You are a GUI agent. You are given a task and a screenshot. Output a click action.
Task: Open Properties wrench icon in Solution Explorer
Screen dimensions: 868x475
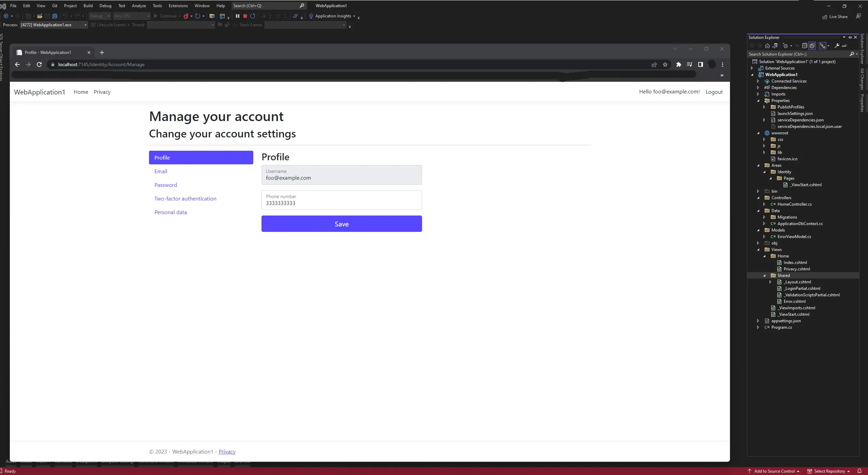(x=837, y=46)
